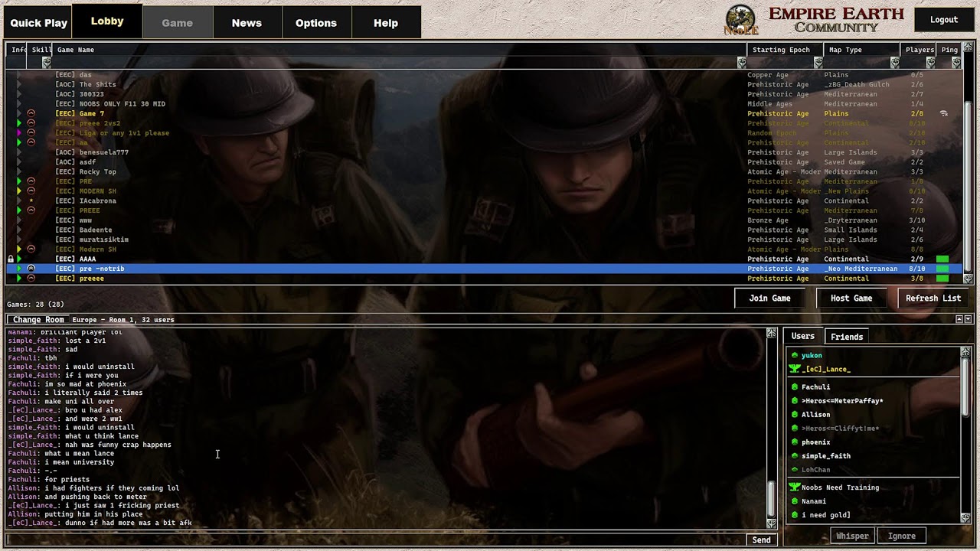Click the Refresh List button
The width and height of the screenshot is (980, 551).
click(x=933, y=298)
